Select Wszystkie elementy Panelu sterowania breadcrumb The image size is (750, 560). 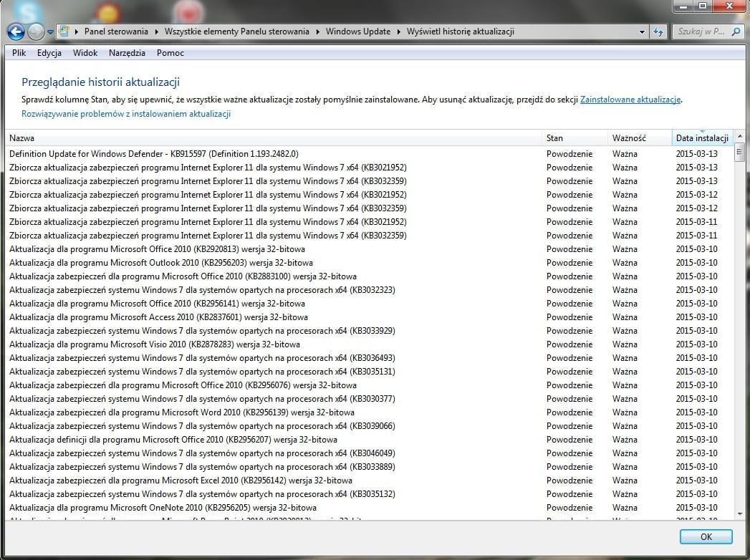[237, 32]
